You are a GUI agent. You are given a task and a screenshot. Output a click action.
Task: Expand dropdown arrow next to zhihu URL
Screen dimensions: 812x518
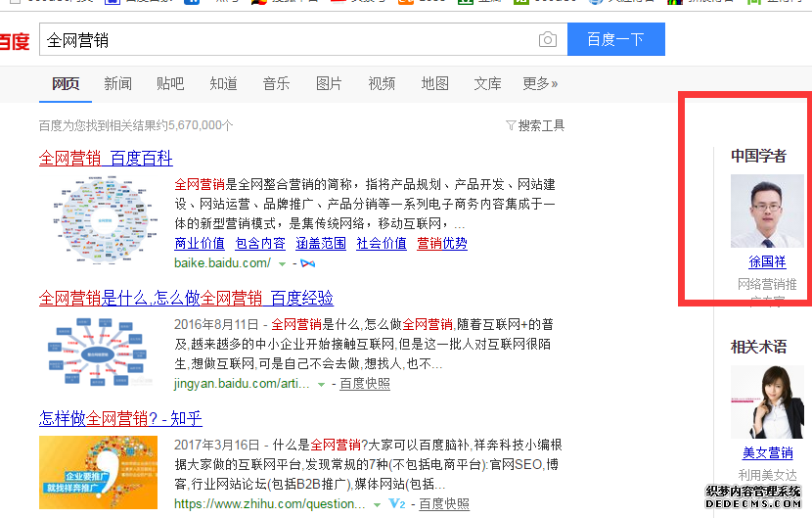tap(377, 505)
